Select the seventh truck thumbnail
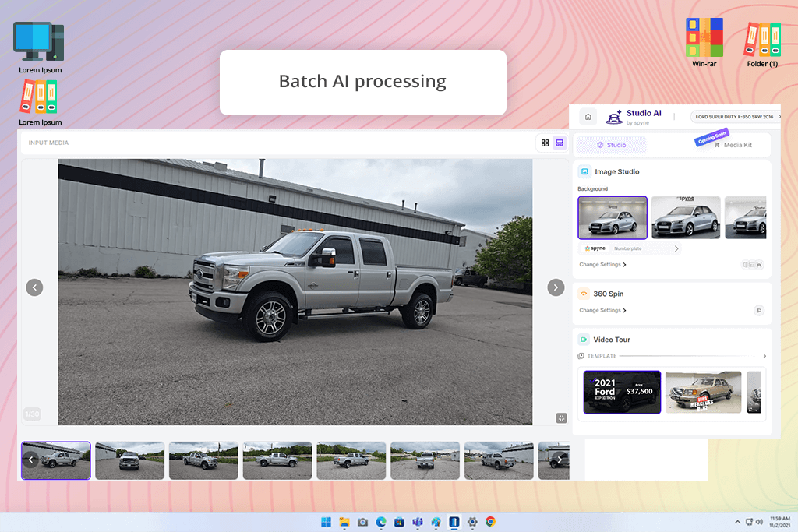The width and height of the screenshot is (798, 532). click(499, 460)
